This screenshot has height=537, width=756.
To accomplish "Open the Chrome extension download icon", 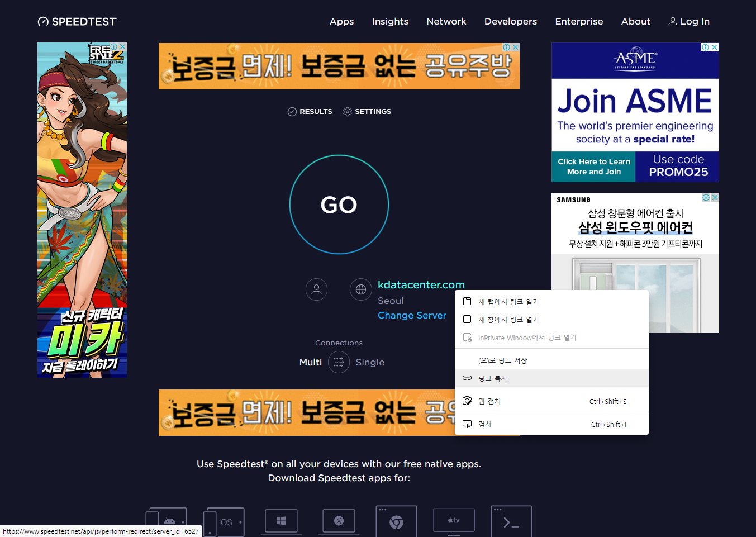I will click(396, 521).
